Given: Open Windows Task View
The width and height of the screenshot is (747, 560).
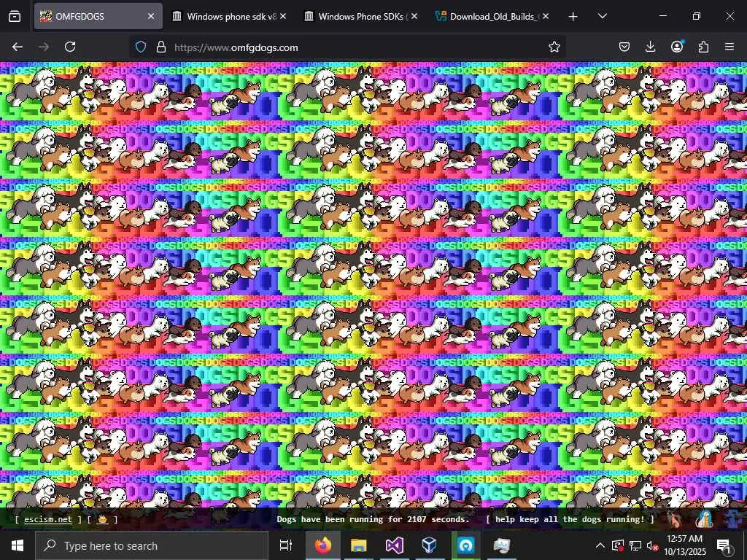Looking at the screenshot, I should (286, 545).
